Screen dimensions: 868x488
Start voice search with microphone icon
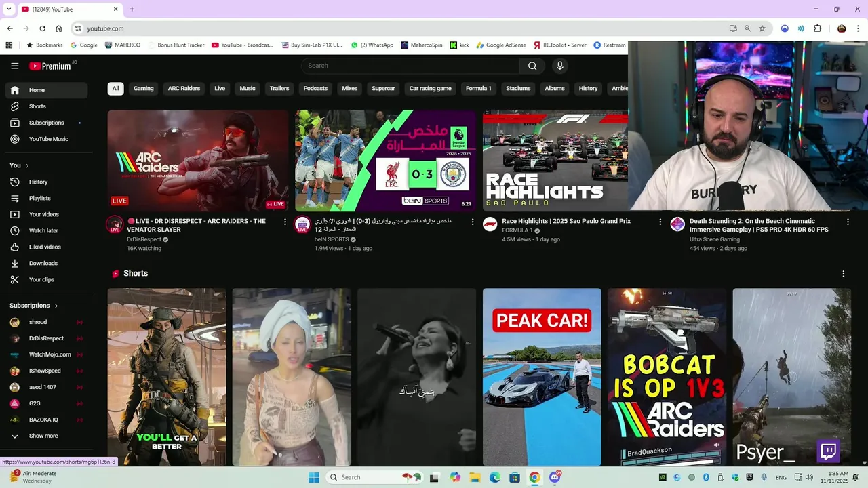(x=559, y=66)
